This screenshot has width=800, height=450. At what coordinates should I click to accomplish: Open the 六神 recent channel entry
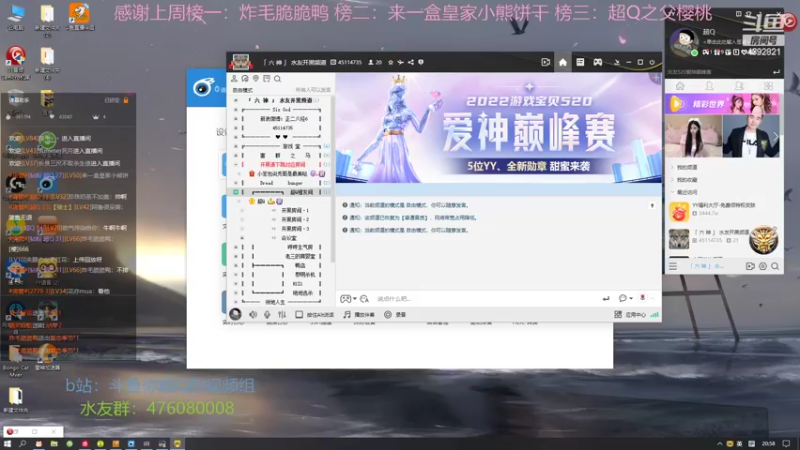pos(723,238)
